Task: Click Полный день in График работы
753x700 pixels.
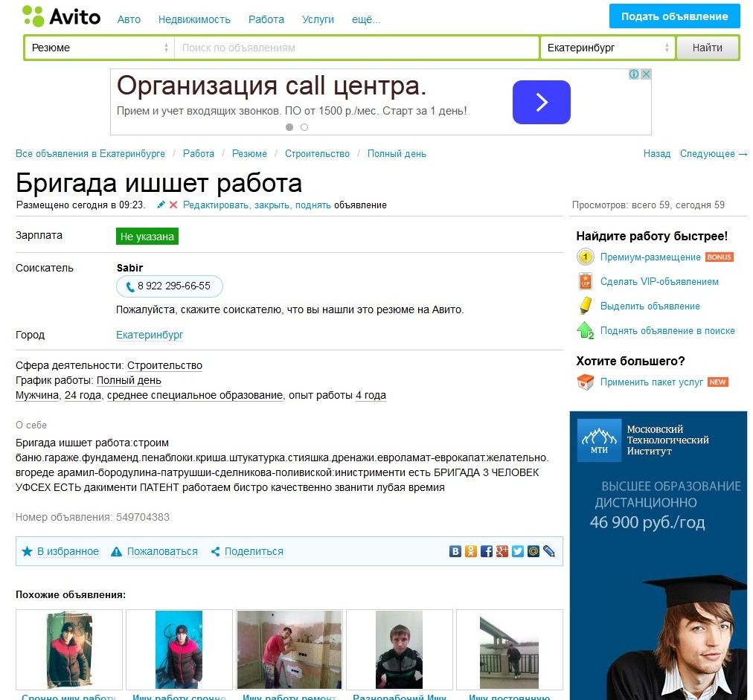Action: [129, 380]
